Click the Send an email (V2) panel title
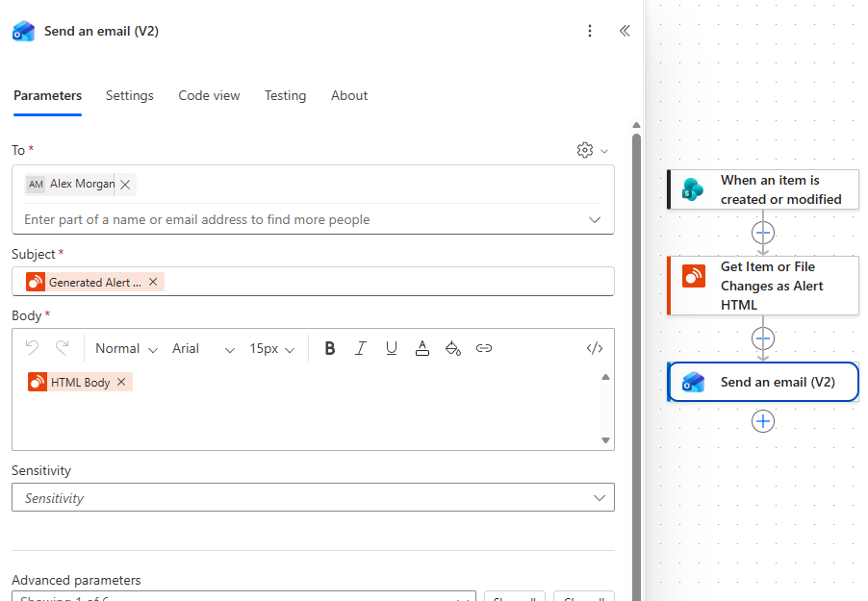The height and width of the screenshot is (601, 868). [101, 31]
